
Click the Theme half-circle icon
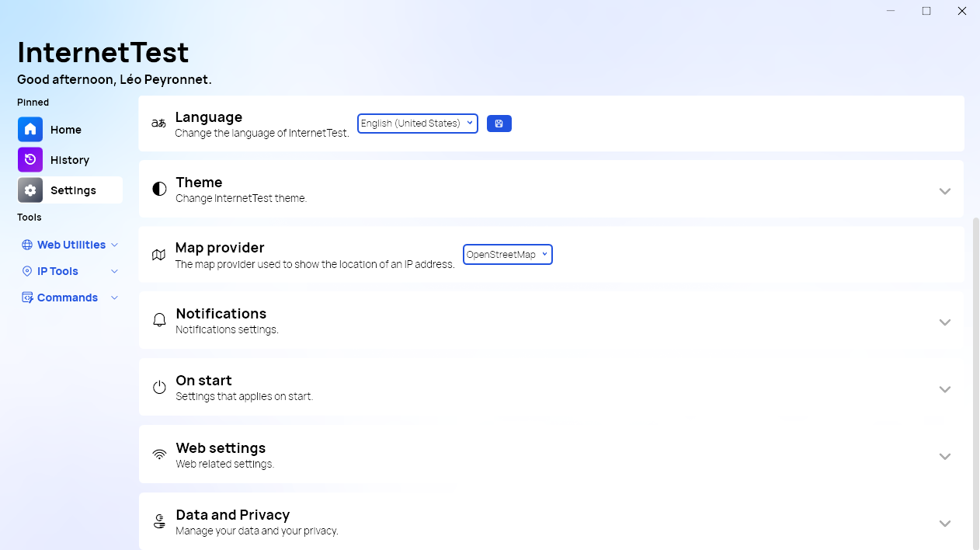159,189
